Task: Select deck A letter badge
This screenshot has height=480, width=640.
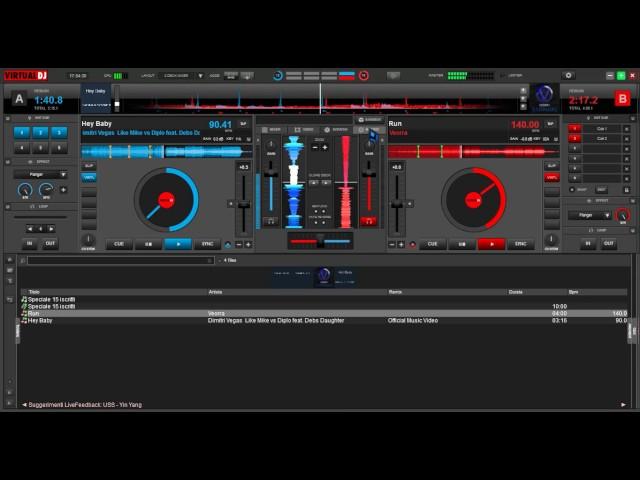Action: click(x=19, y=99)
